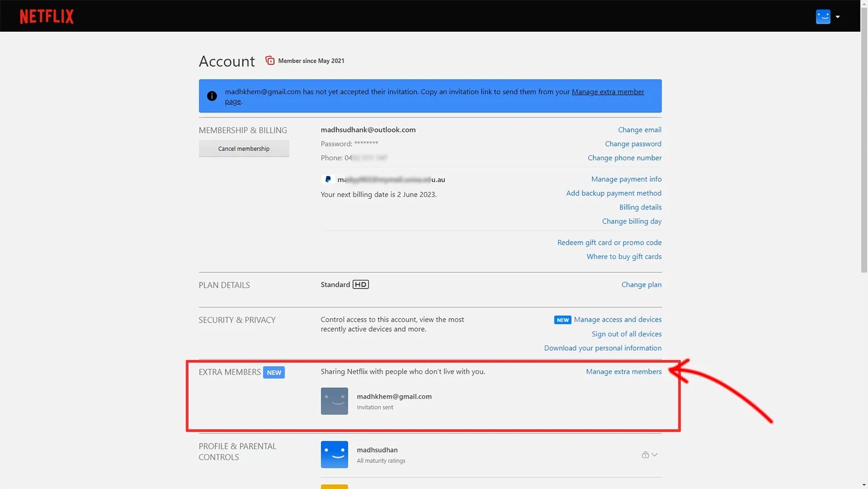Click the NEW badge beside Extra Members
Screen dimensions: 868x489
coord(274,372)
